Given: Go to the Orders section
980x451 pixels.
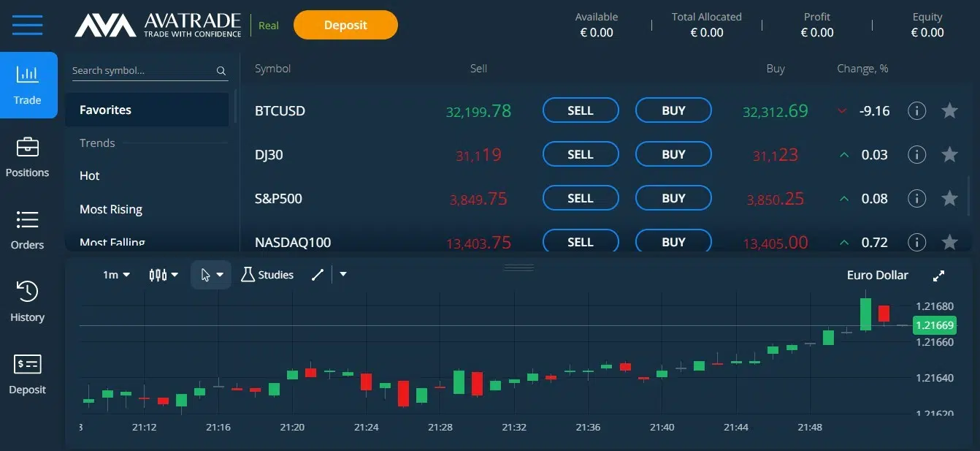Looking at the screenshot, I should (28, 230).
